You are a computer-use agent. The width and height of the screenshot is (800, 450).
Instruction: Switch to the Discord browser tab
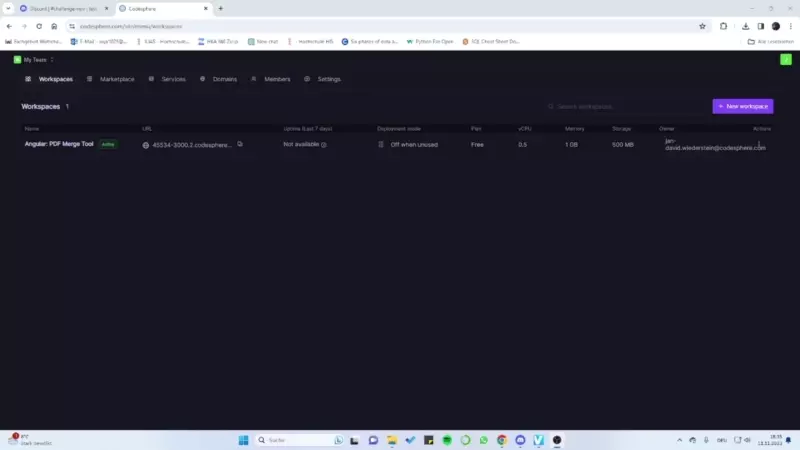coord(64,9)
